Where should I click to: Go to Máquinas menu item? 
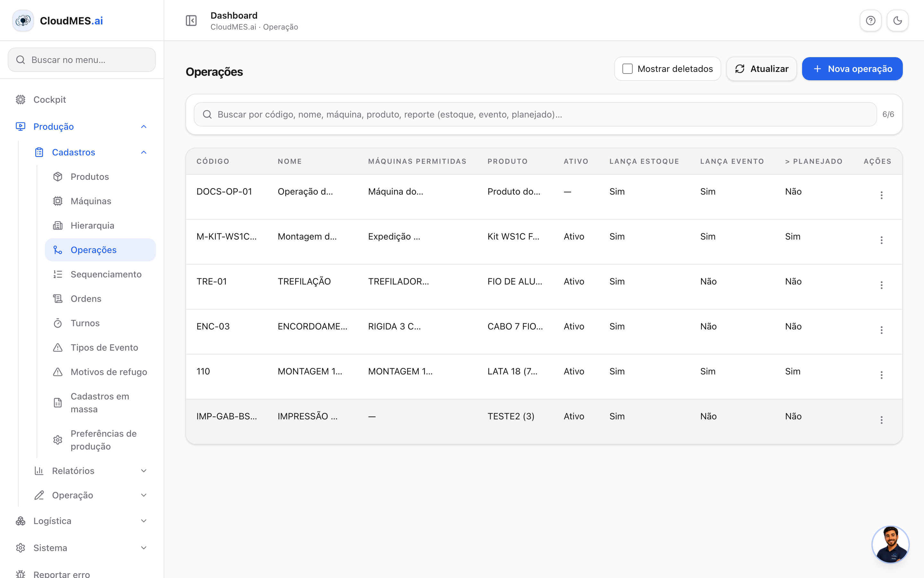tap(100, 201)
